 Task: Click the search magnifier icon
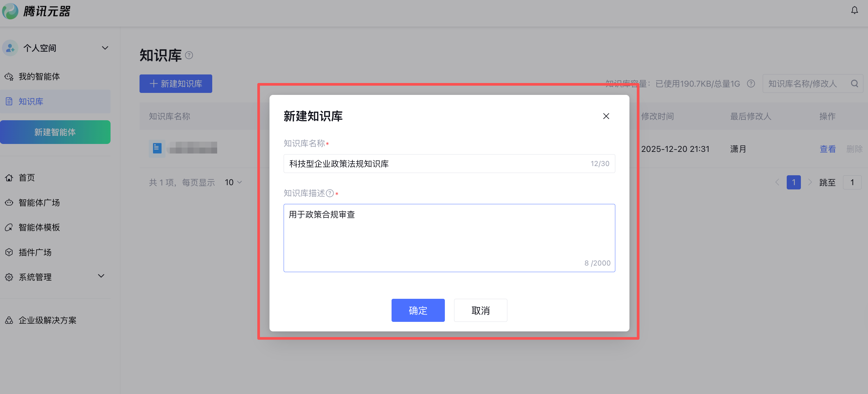[854, 84]
